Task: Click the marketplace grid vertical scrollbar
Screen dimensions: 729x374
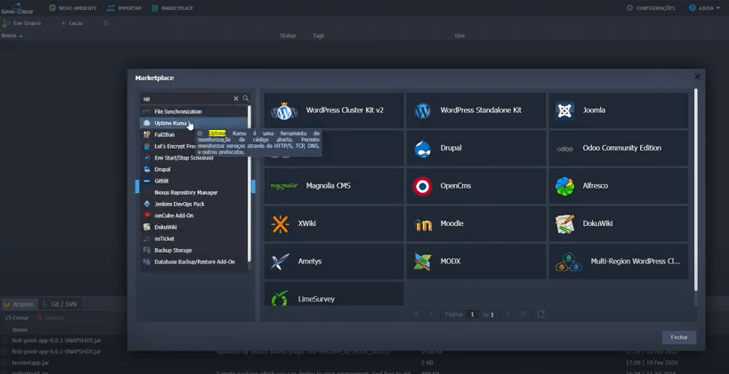Action: click(696, 190)
